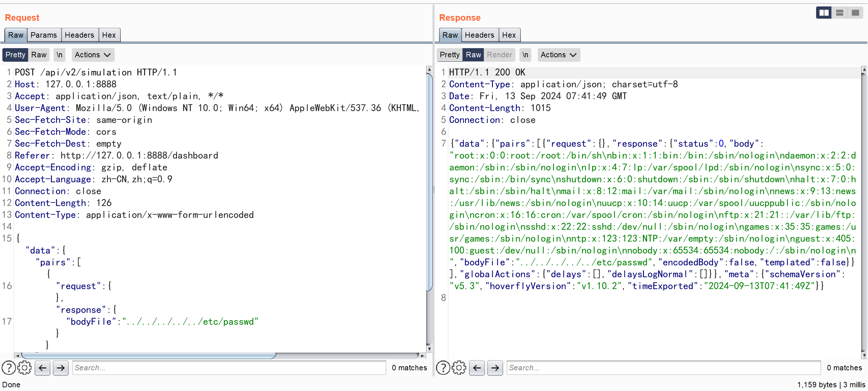868x391 pixels.
Task: Click the response search input field
Action: 663,368
